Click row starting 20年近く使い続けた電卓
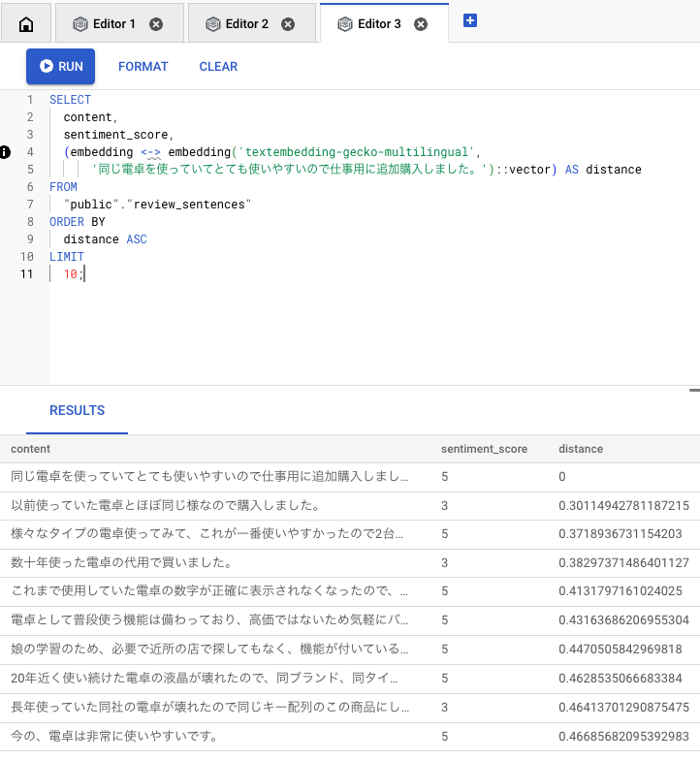The width and height of the screenshot is (700, 761). tap(350, 679)
